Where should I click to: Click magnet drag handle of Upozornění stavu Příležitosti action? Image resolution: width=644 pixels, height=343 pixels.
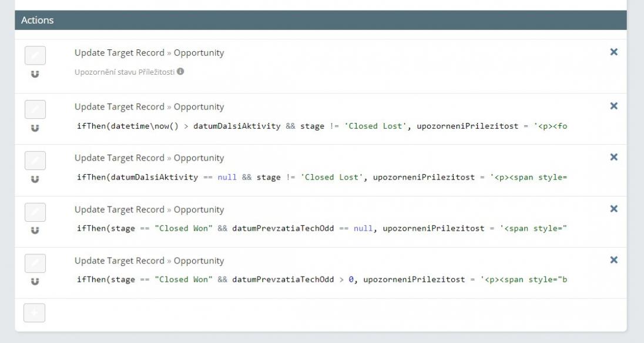[x=35, y=75]
